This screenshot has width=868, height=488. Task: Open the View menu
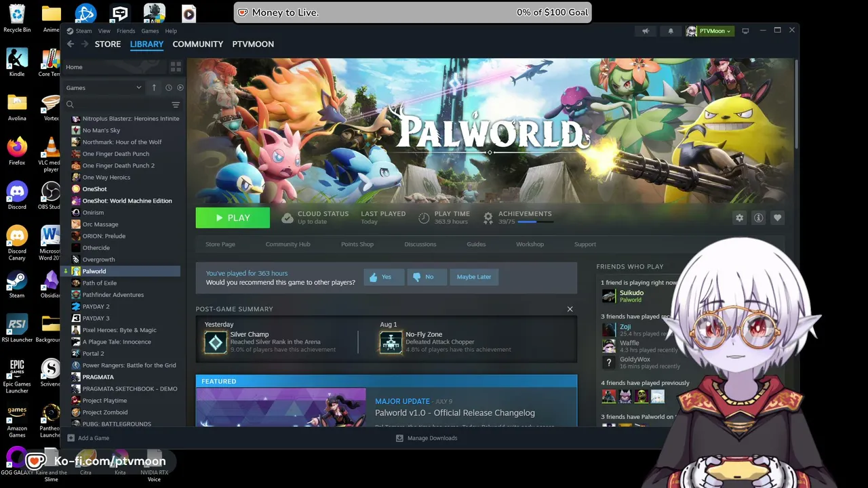[x=104, y=31]
